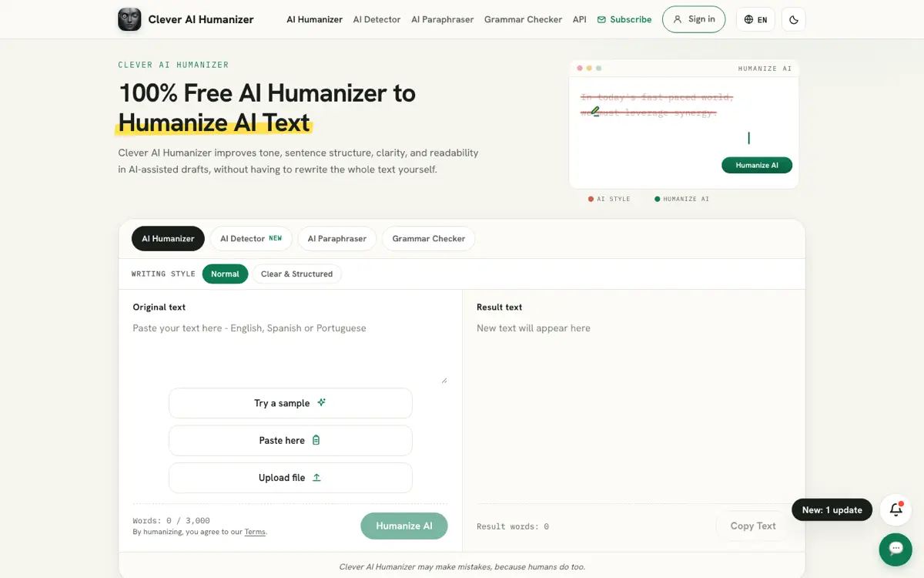The width and height of the screenshot is (924, 578).
Task: Open AI Humanizer in the top navigation
Action: coord(314,19)
